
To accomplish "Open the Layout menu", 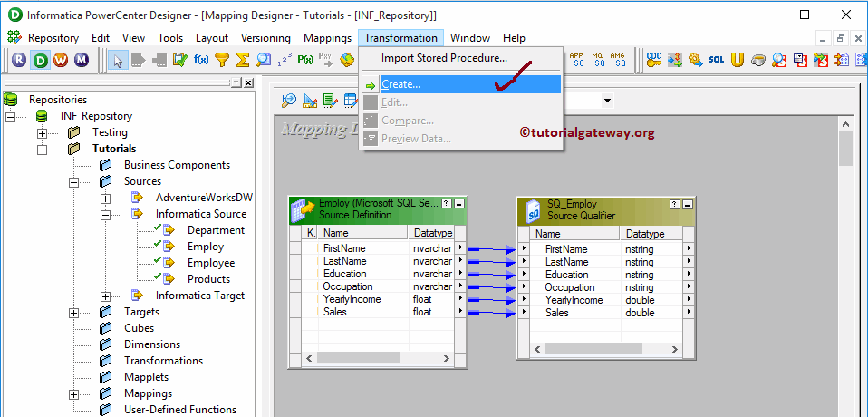I will coord(212,38).
